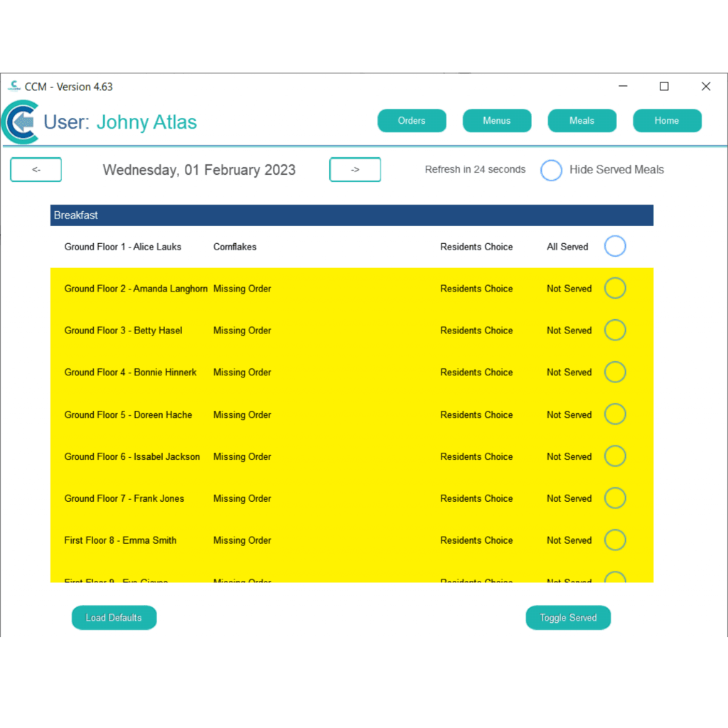This screenshot has width=728, height=728.
Task: Toggle served circle for Doreen Hache
Action: pos(615,414)
